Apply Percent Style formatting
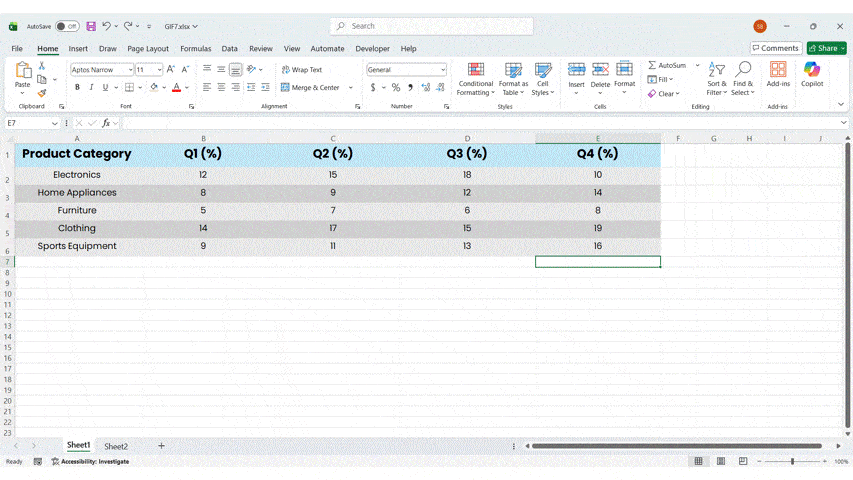This screenshot has width=853, height=480. pos(395,88)
